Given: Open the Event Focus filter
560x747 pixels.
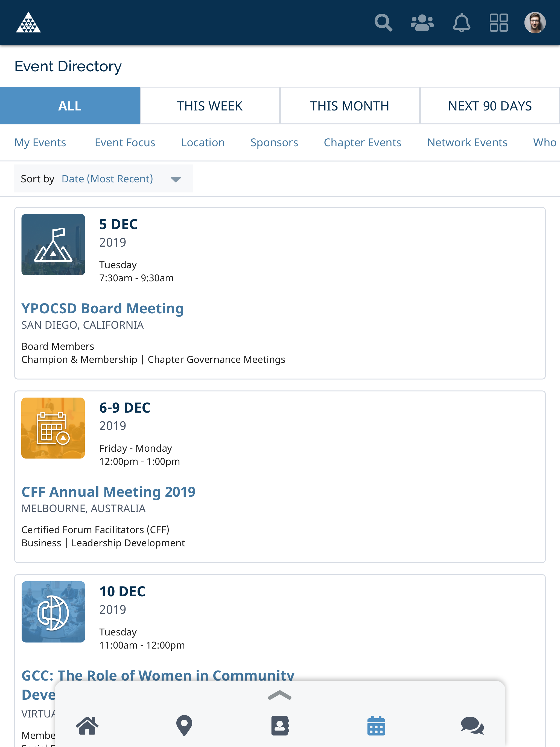Looking at the screenshot, I should tap(125, 142).
